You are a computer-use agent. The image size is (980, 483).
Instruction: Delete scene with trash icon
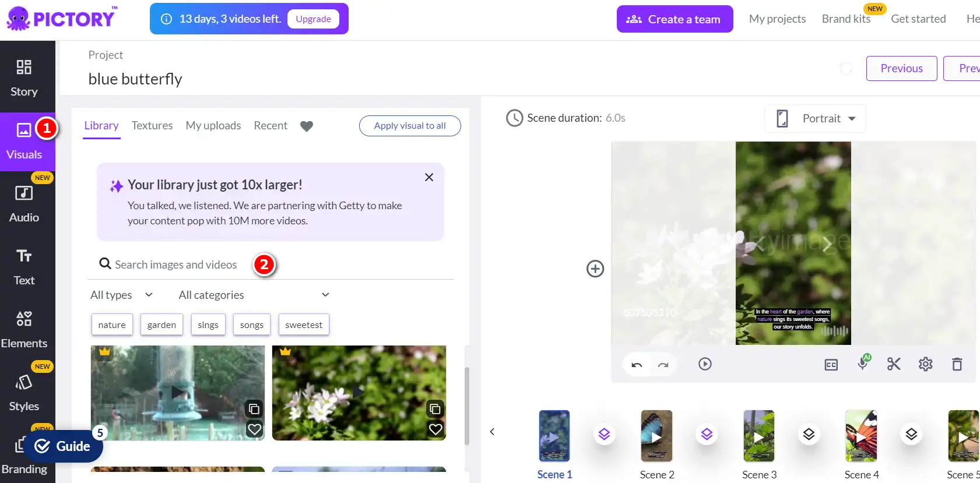click(x=957, y=364)
